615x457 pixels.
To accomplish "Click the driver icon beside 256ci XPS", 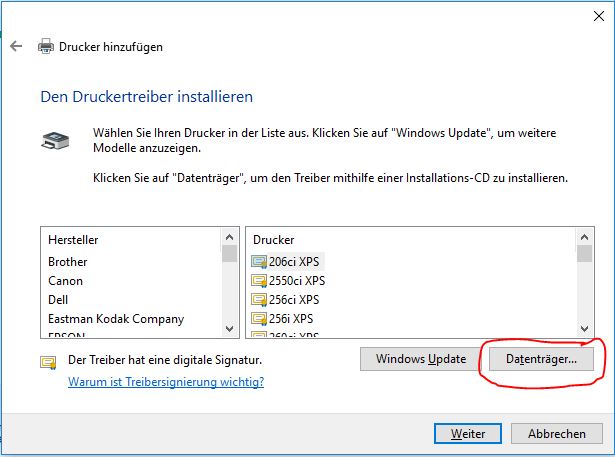I will coord(259,299).
